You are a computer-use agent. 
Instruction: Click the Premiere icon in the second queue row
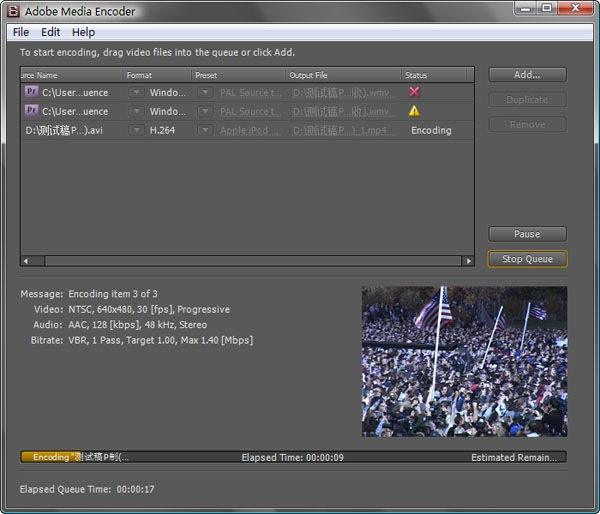(x=31, y=111)
